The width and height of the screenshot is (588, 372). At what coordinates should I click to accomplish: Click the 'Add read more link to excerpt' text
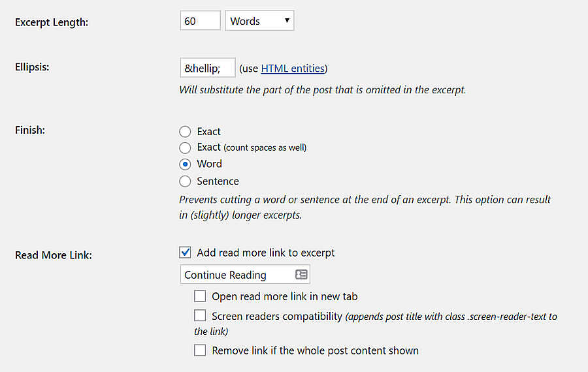266,253
